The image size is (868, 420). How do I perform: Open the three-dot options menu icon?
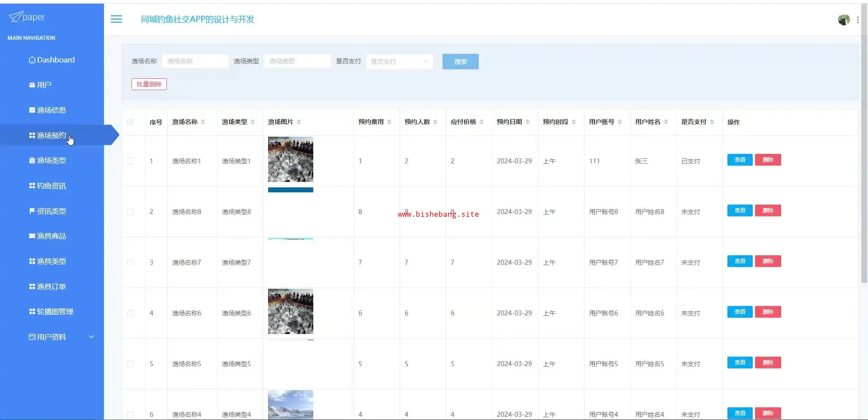[x=858, y=19]
